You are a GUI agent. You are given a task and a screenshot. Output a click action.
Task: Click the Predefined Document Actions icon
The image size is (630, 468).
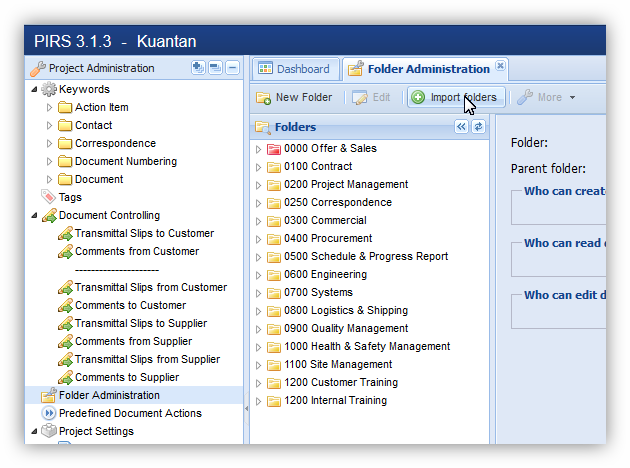pyautogui.click(x=49, y=413)
